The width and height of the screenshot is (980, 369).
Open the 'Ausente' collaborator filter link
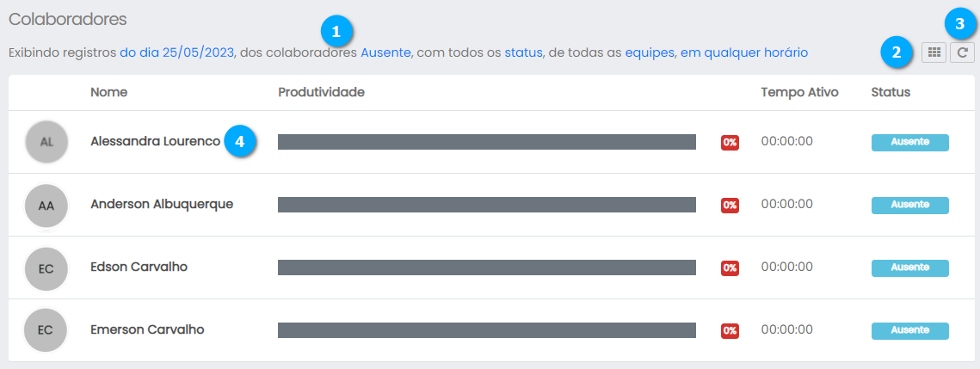385,52
